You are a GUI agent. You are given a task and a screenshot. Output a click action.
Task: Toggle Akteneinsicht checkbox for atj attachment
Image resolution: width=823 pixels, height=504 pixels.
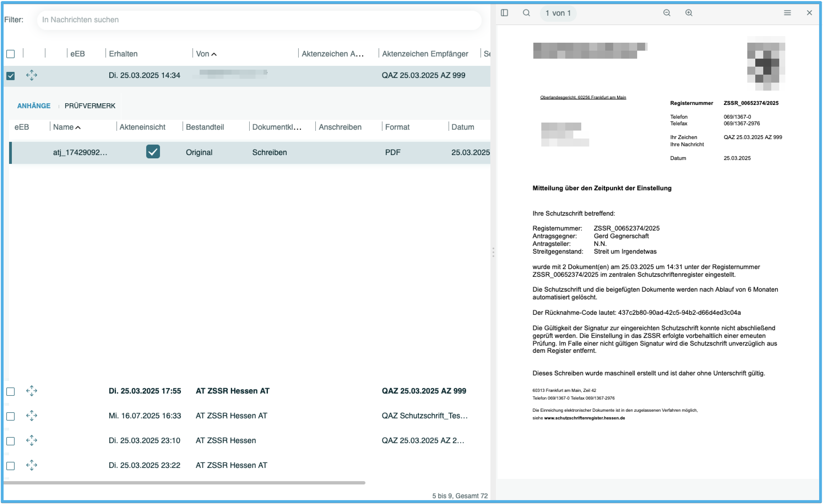click(x=153, y=152)
